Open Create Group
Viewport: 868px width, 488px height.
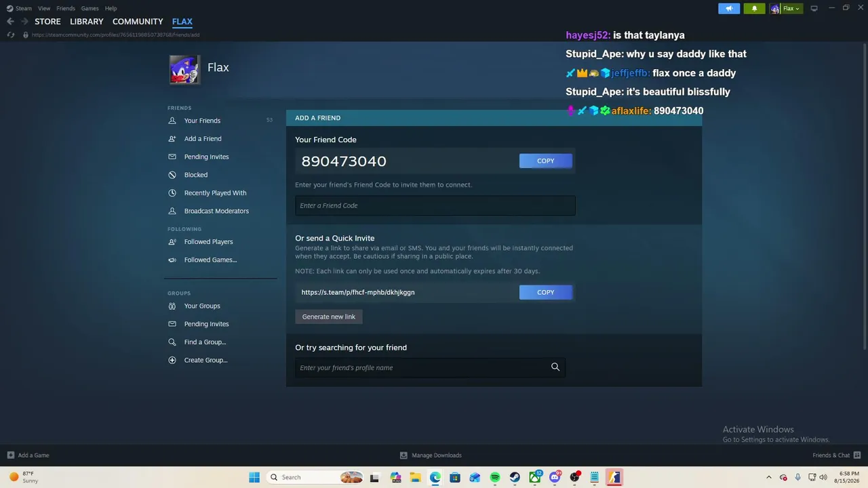(205, 361)
